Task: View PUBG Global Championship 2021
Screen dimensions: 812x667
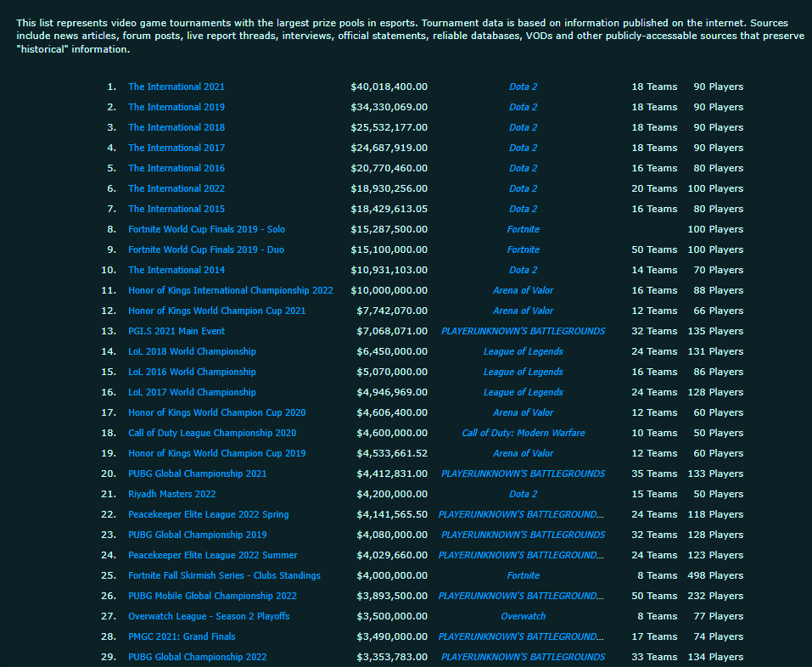Action: pyautogui.click(x=198, y=474)
